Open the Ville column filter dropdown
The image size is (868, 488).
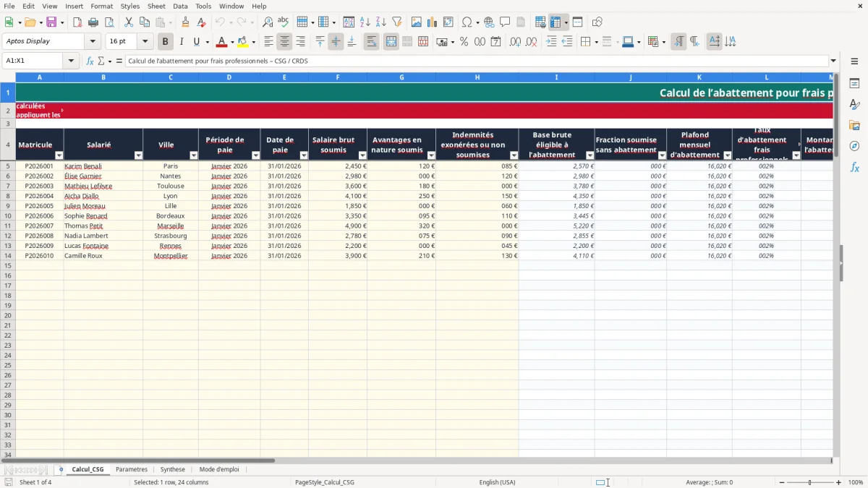[x=194, y=155]
